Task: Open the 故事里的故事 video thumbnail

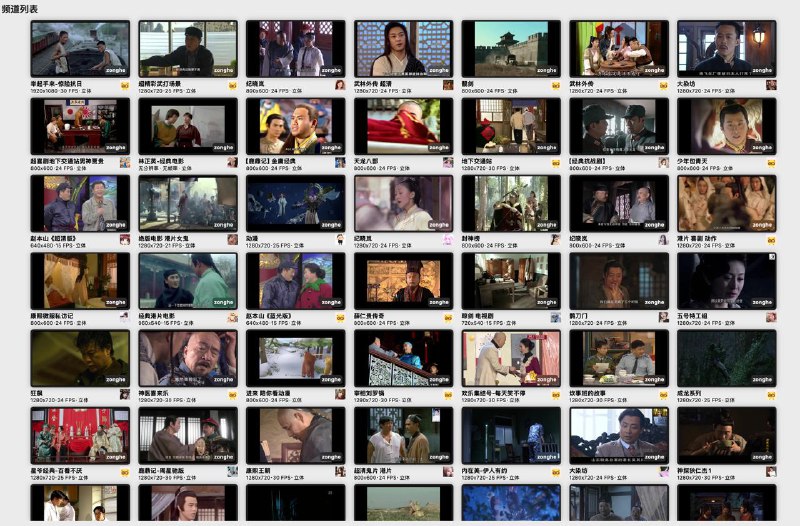Action: tap(619, 358)
